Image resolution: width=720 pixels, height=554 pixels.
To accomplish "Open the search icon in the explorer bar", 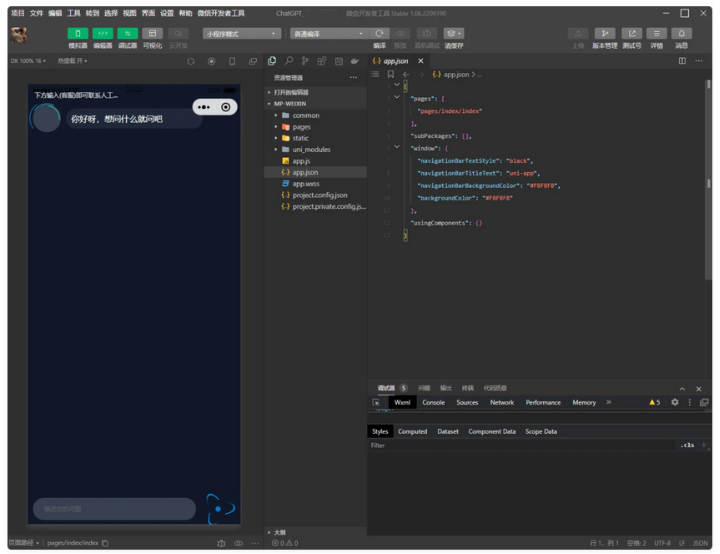I will tap(288, 61).
